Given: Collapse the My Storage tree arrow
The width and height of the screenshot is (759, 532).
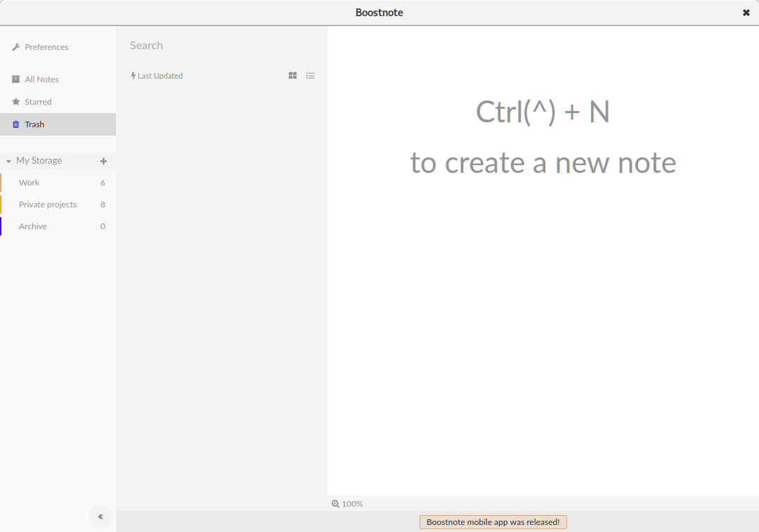Looking at the screenshot, I should (x=8, y=161).
